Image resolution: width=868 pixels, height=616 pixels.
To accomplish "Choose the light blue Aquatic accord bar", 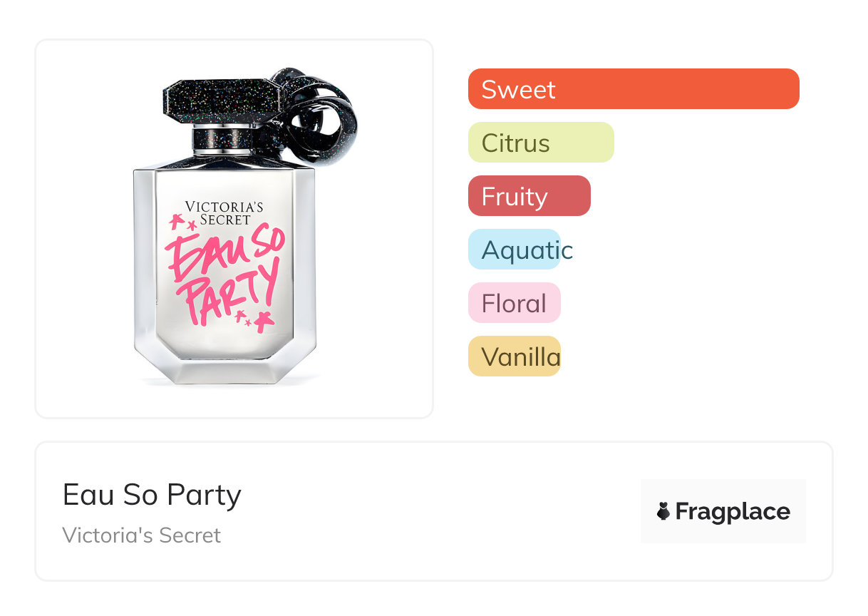I will point(515,250).
